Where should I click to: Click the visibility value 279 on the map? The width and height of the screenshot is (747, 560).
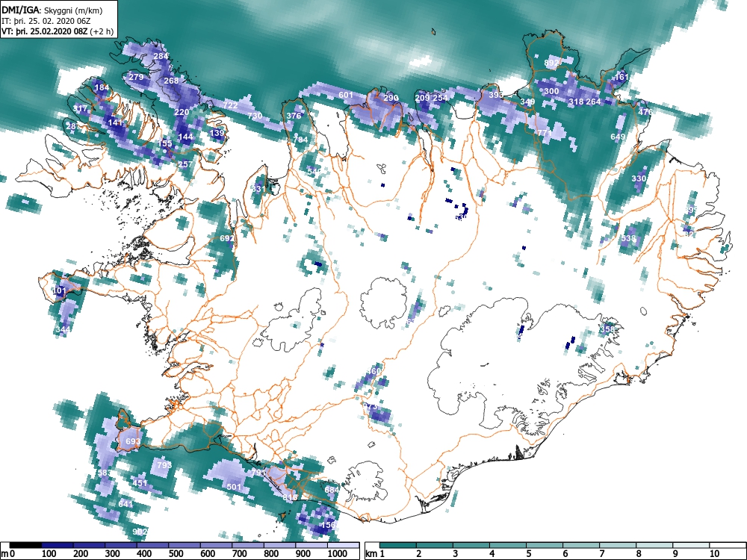[136, 77]
